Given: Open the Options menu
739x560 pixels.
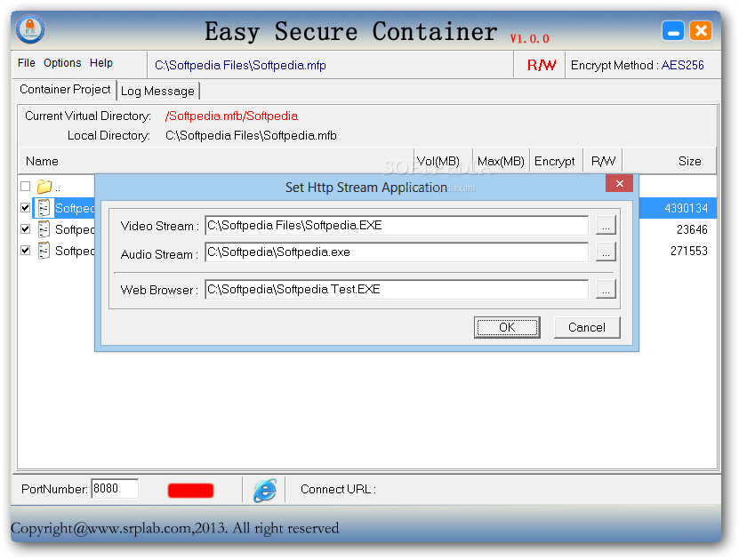Looking at the screenshot, I should pos(62,63).
